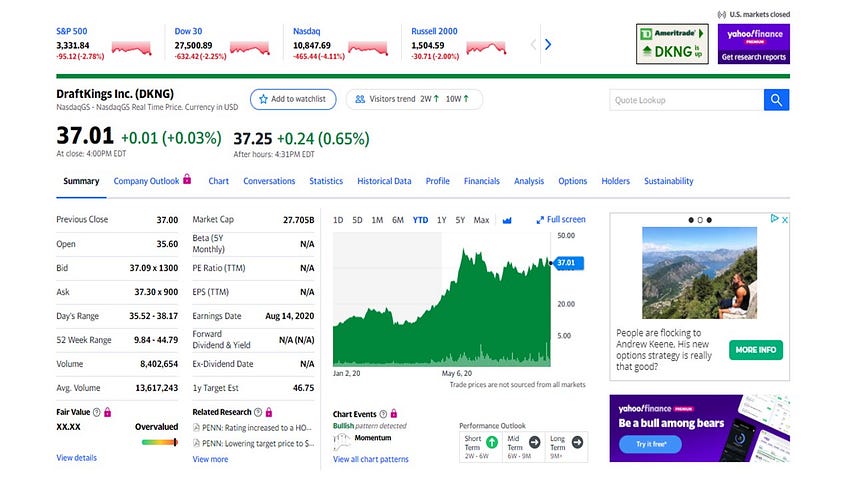The width and height of the screenshot is (853, 480).
Task: Select the 5Y chart range
Action: point(460,220)
